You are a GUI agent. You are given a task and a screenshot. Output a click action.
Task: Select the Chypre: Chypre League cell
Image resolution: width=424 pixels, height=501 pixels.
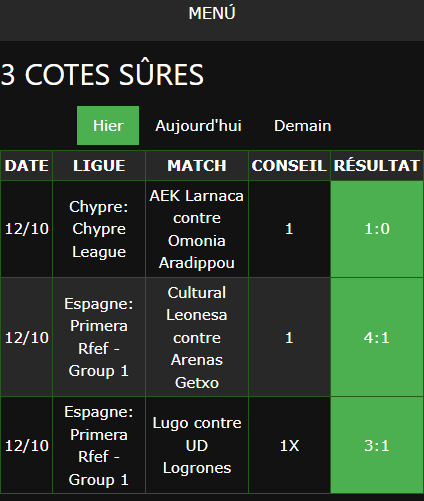pos(99,229)
